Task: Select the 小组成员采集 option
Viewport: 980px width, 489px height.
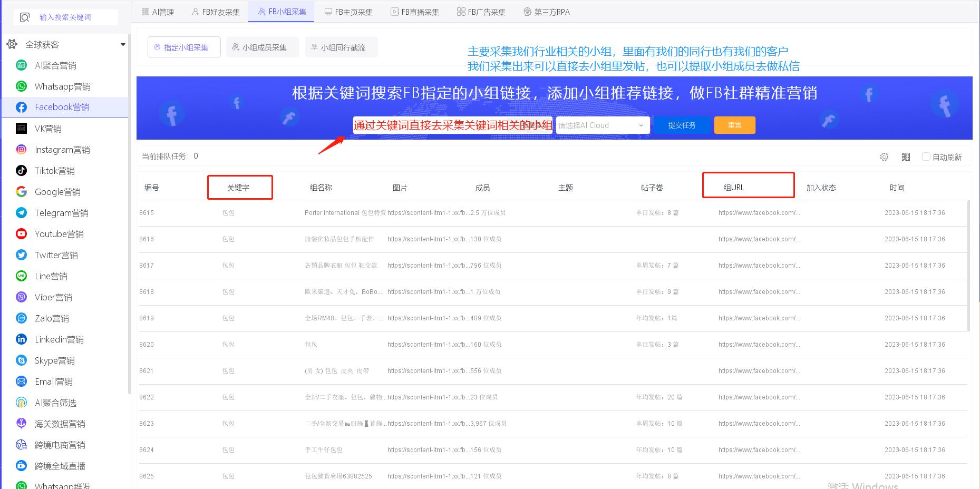Action: click(x=263, y=47)
